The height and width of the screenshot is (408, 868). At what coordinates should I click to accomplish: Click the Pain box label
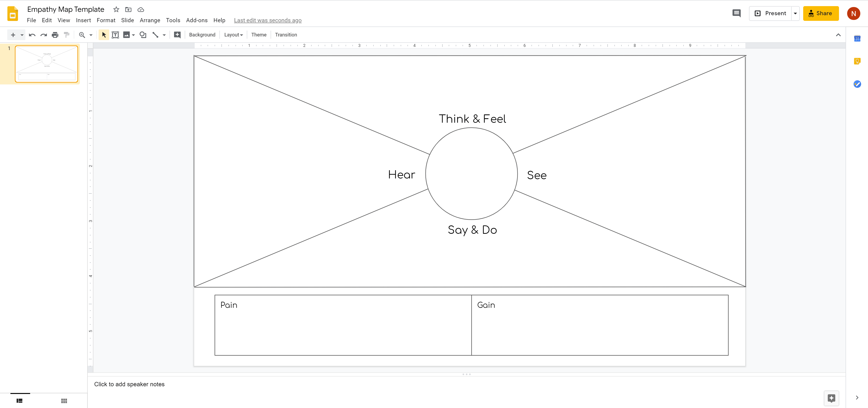pyautogui.click(x=229, y=305)
